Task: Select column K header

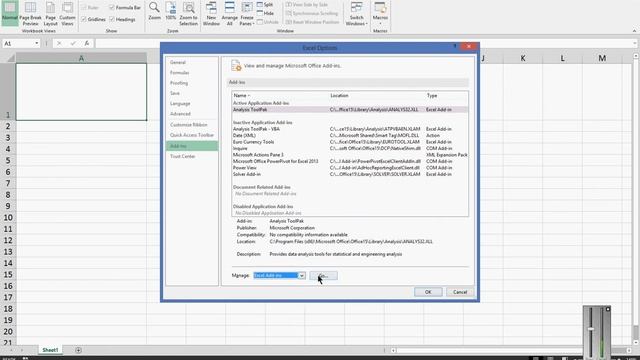Action: tap(523, 58)
